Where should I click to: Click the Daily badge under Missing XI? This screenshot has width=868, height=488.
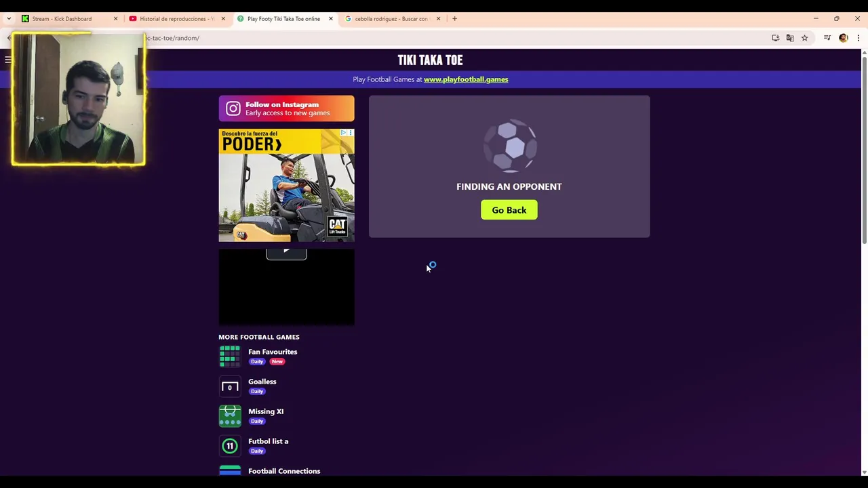point(256,422)
